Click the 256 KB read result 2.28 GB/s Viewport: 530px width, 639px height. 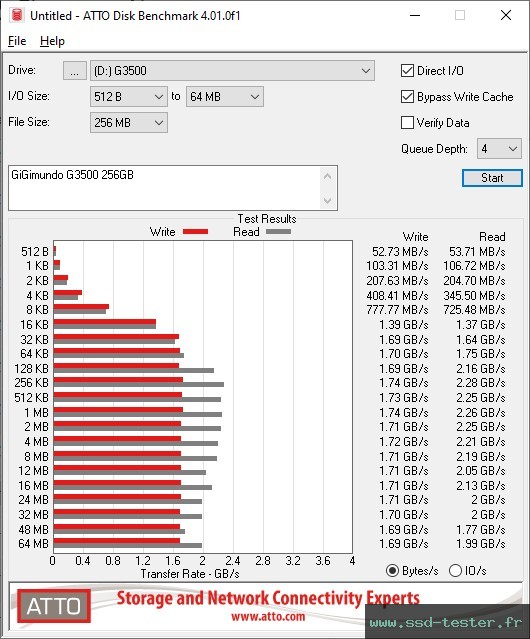click(481, 383)
